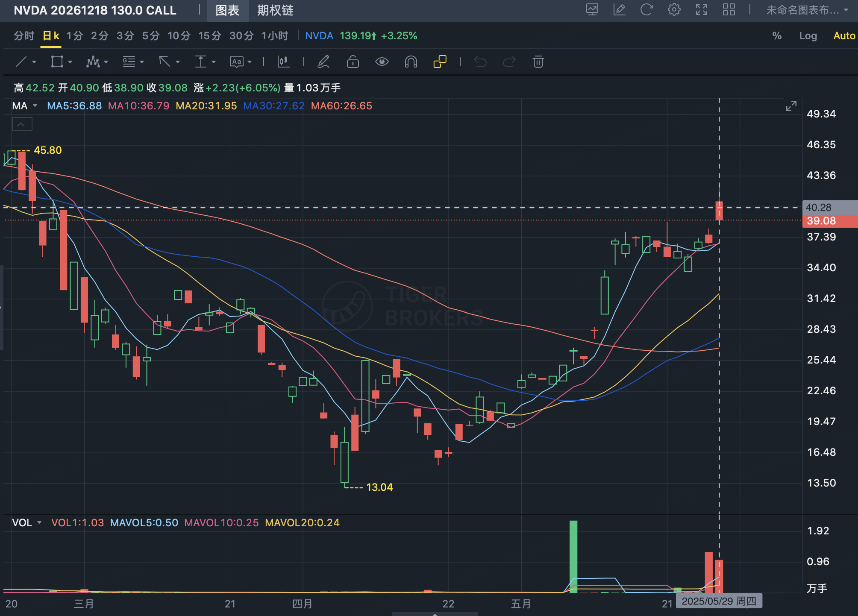Select the 15分 timeframe

(x=210, y=35)
